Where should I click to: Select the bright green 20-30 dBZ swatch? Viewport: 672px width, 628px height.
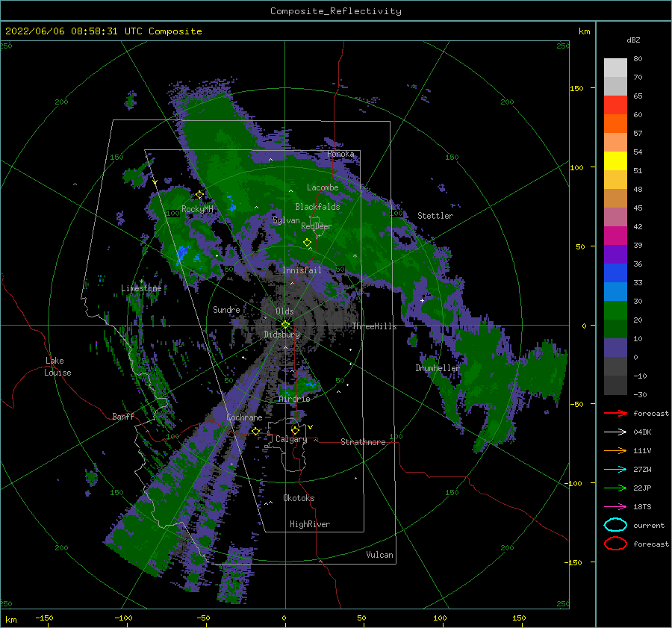[x=615, y=311]
